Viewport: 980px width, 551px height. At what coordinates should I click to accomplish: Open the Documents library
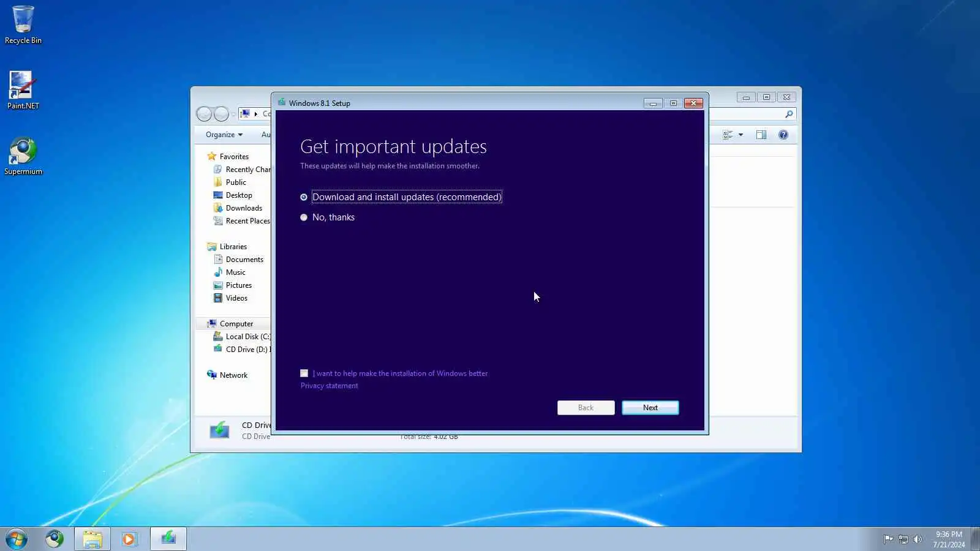[244, 260]
